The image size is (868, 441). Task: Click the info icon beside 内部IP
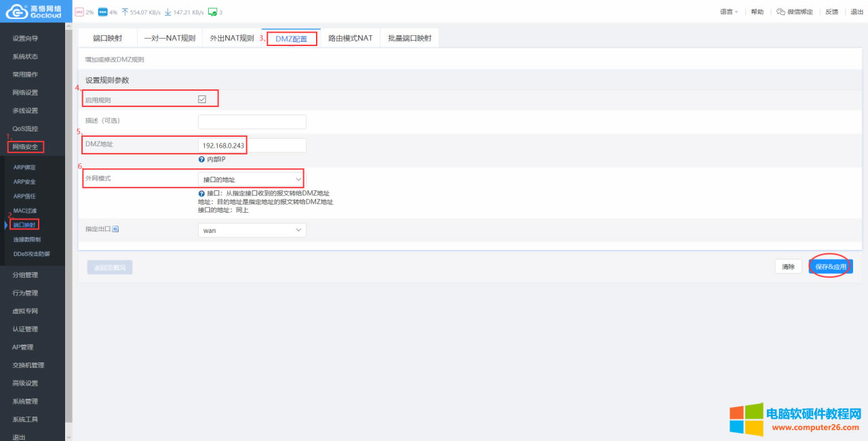pos(201,159)
